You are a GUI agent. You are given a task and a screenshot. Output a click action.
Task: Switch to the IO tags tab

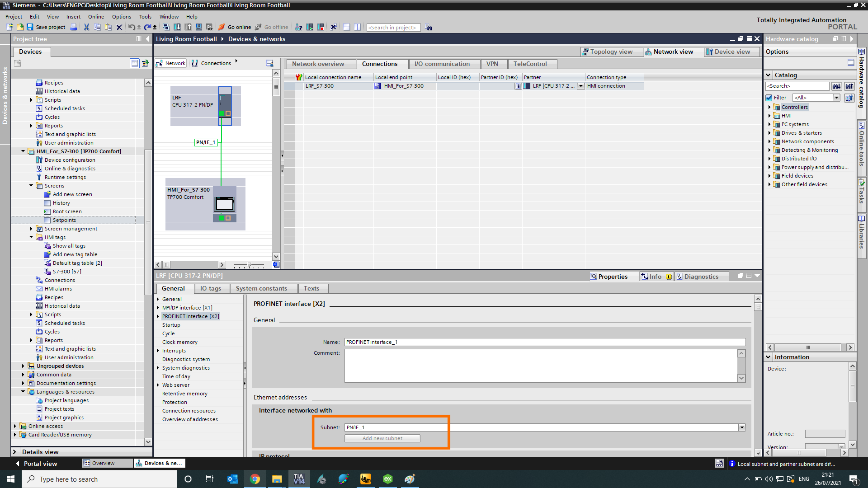210,288
